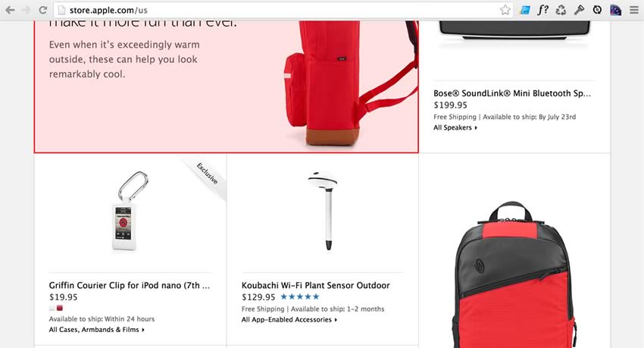The width and height of the screenshot is (644, 348).
Task: Click the blue screen extension icon
Action: (524, 10)
